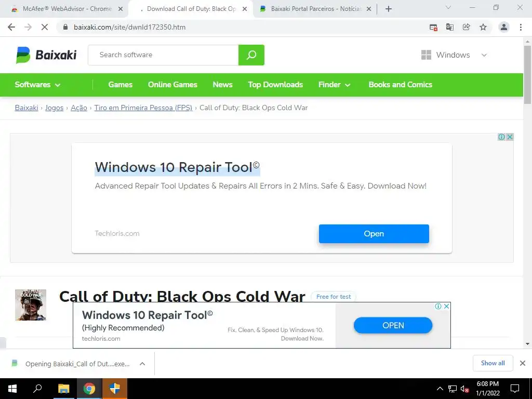
Task: Click the taskbar clock showing 6:08 PM
Action: tap(488, 389)
